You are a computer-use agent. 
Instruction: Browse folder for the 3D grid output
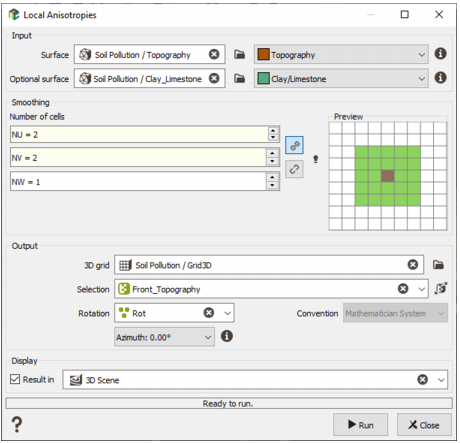438,265
